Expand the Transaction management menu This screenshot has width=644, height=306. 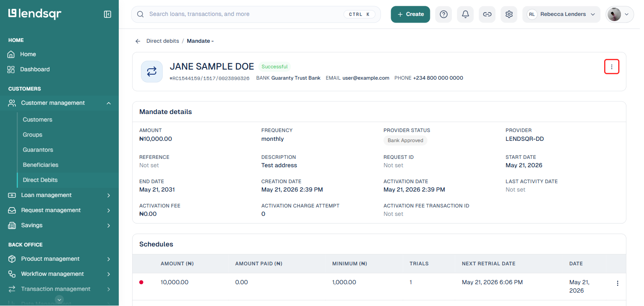[x=109, y=289]
